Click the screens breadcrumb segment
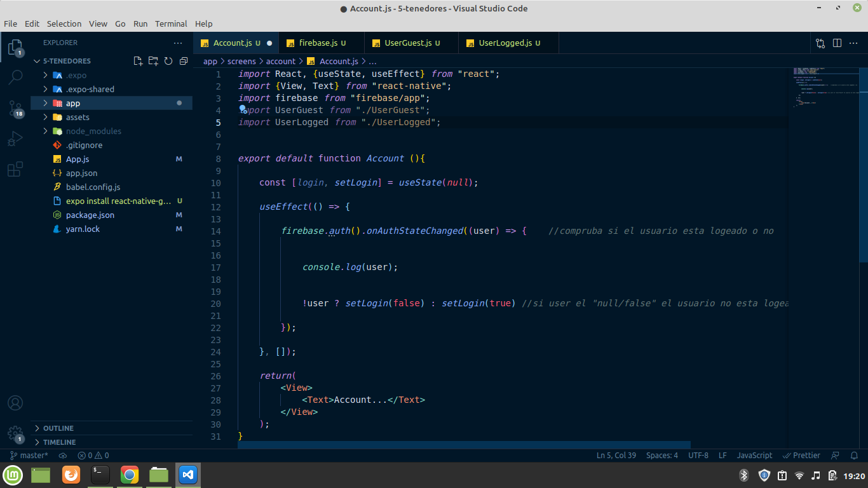The height and width of the screenshot is (488, 868). 241,62
